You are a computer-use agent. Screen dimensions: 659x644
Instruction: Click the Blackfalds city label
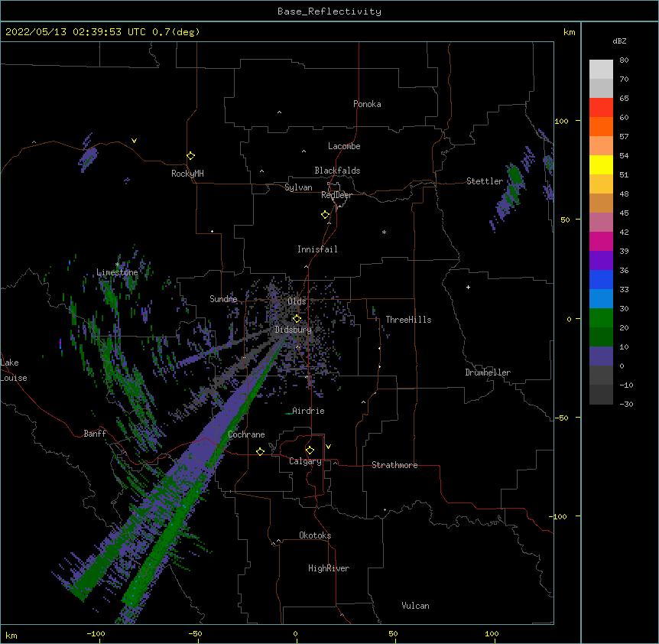(x=337, y=171)
